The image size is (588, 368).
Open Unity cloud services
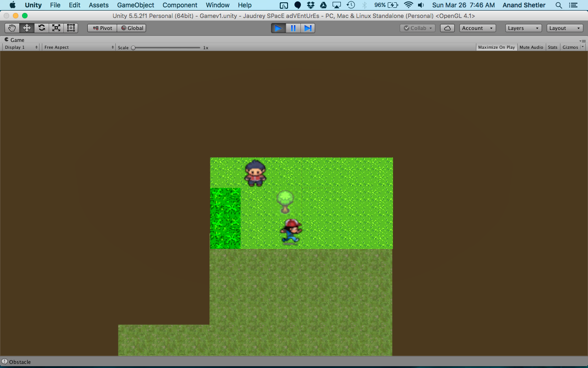447,28
